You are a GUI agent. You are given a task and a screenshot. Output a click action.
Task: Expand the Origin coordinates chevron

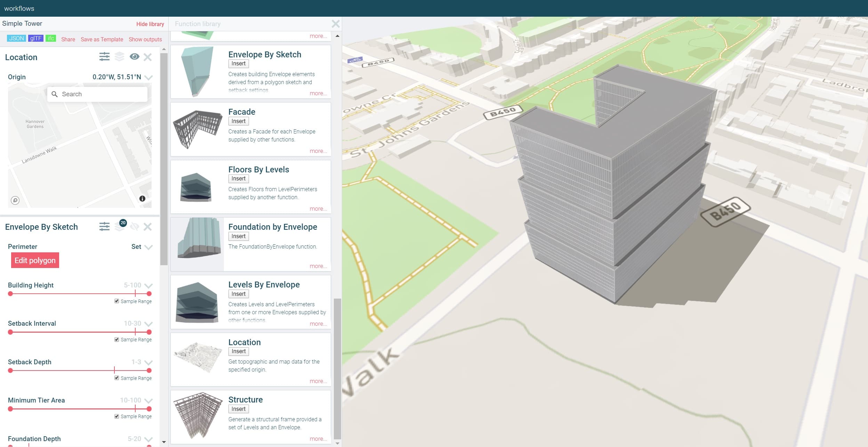(148, 78)
